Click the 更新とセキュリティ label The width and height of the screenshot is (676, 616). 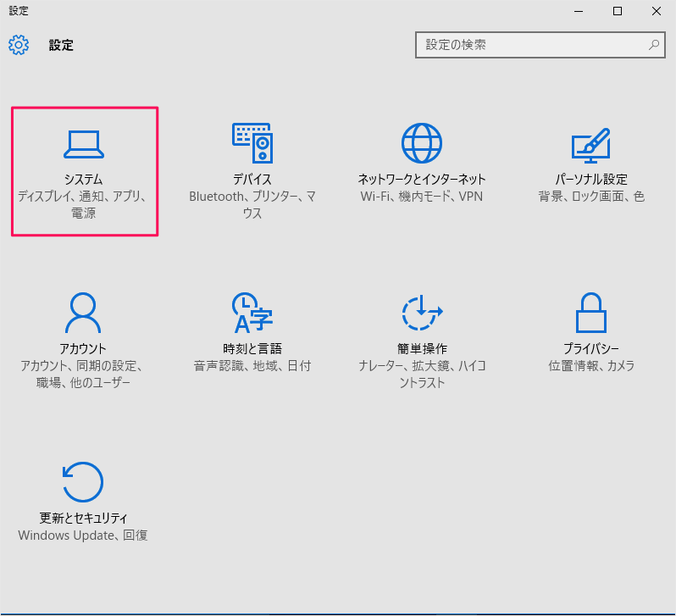click(84, 518)
